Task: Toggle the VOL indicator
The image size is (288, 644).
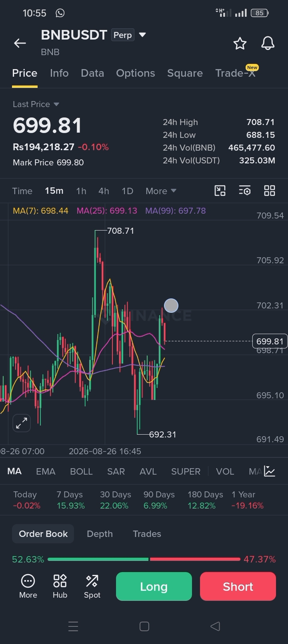Action: pos(225,471)
